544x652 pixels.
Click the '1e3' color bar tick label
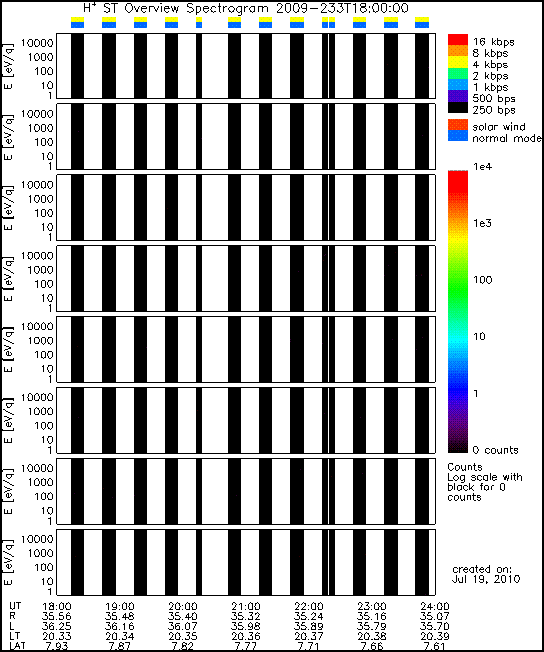pos(482,223)
